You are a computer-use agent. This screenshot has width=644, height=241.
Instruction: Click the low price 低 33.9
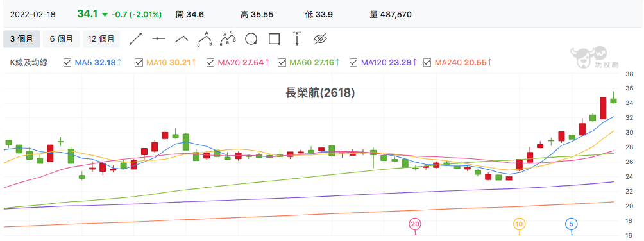tap(319, 14)
